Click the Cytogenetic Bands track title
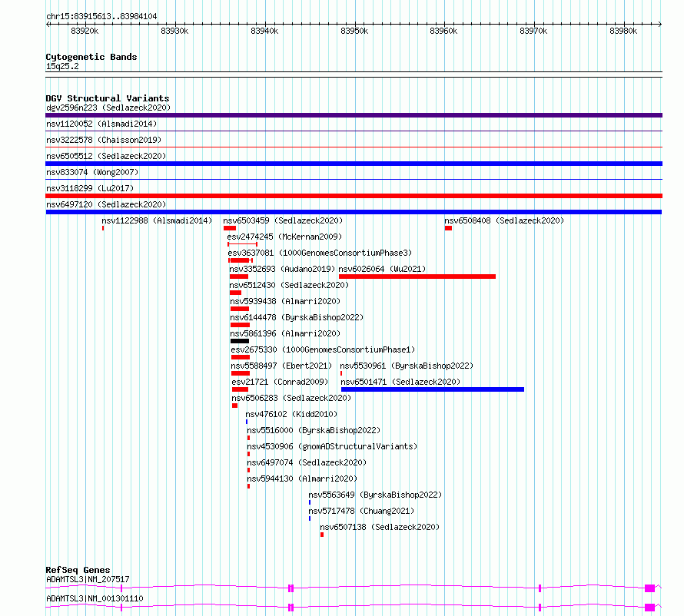This screenshot has width=684, height=616. pyautogui.click(x=91, y=57)
